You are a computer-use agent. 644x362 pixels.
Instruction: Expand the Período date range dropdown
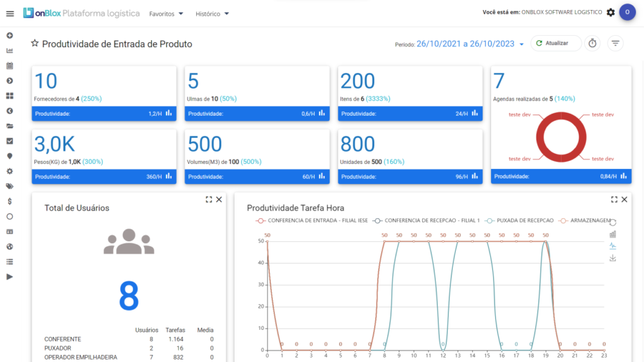521,45
